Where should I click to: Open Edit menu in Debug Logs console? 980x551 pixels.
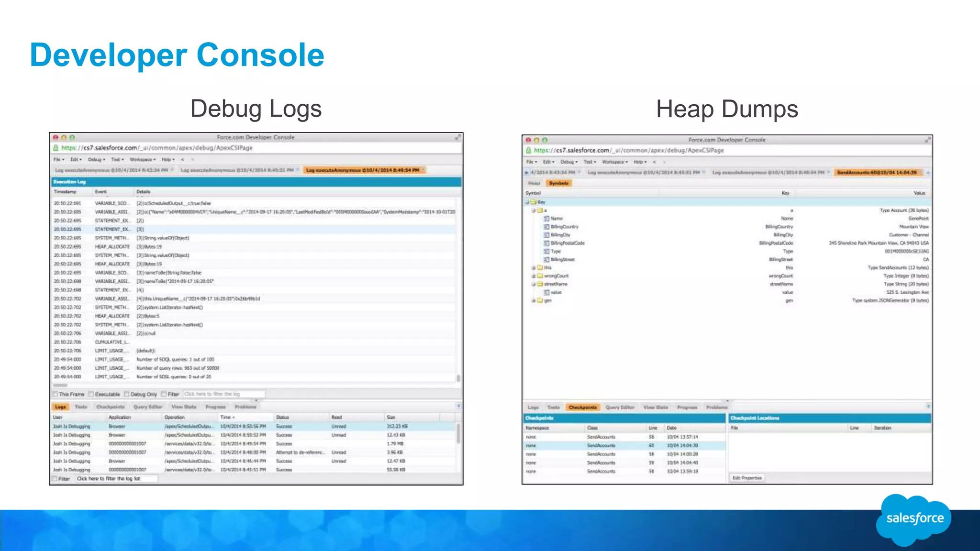pos(76,159)
